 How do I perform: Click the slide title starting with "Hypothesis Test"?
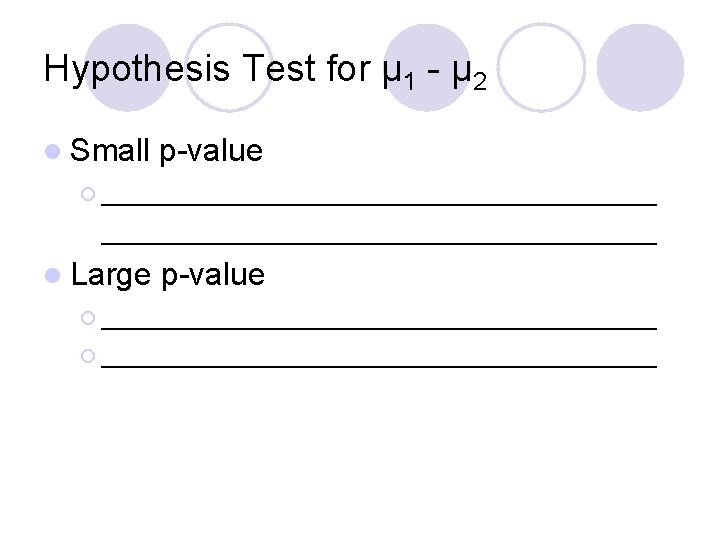[x=265, y=71]
